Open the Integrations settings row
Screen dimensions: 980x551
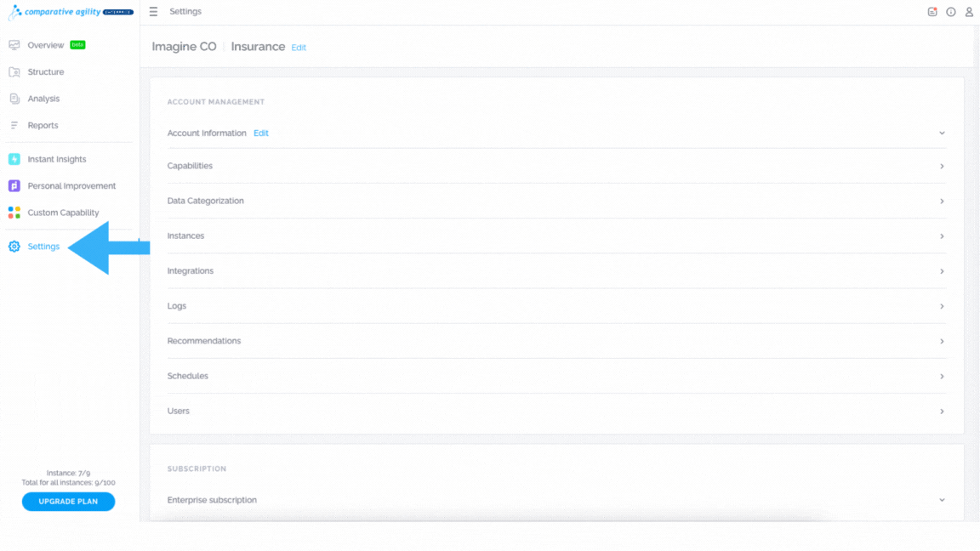coord(556,271)
